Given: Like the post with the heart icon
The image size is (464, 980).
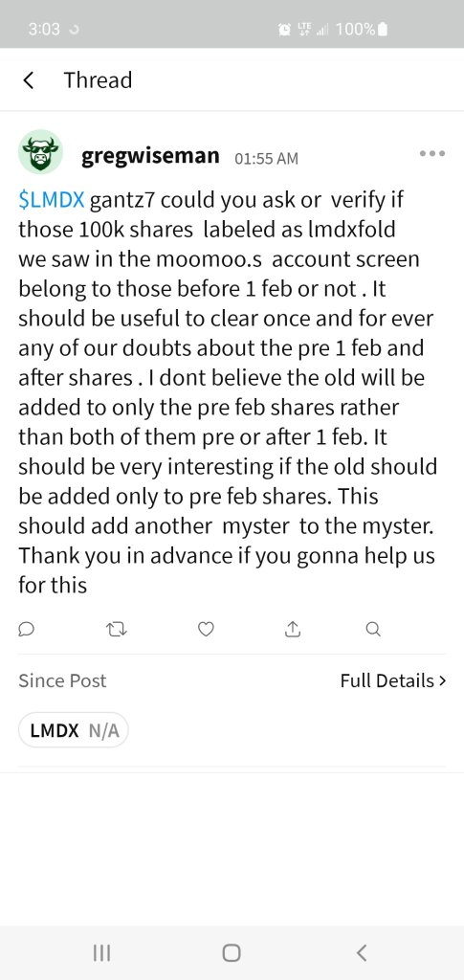Looking at the screenshot, I should 206,630.
